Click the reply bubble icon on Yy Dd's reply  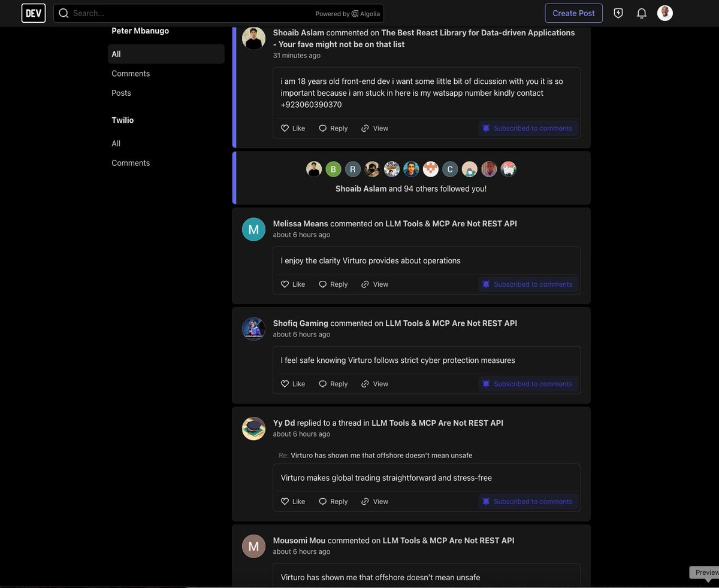click(323, 502)
